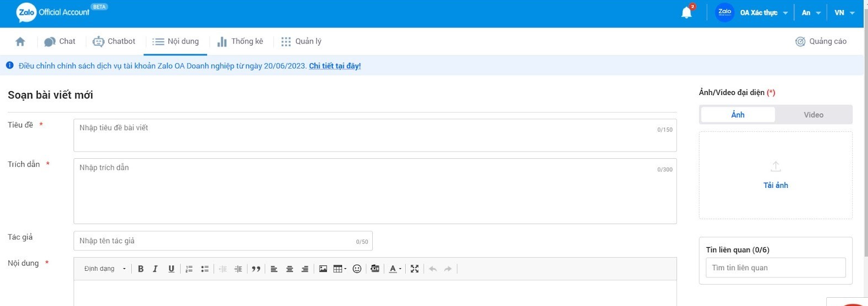
Task: Click Tải ảnh to upload image
Action: (775, 185)
